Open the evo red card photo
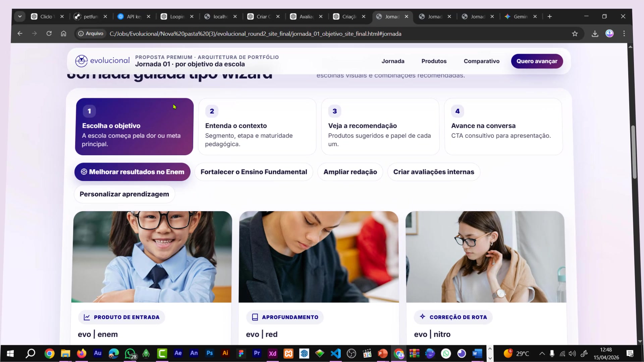644x362 pixels. pos(319,257)
